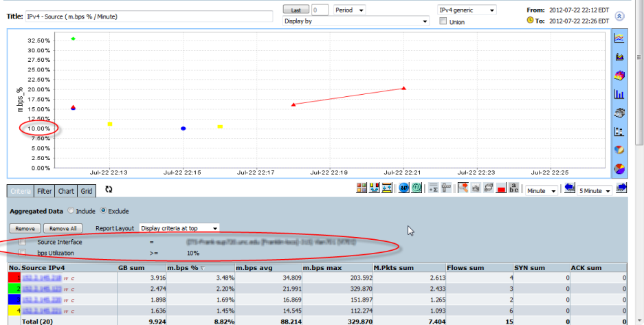The image size is (644, 325).
Task: Select the stacked bar chart icon
Action: pyautogui.click(x=619, y=131)
